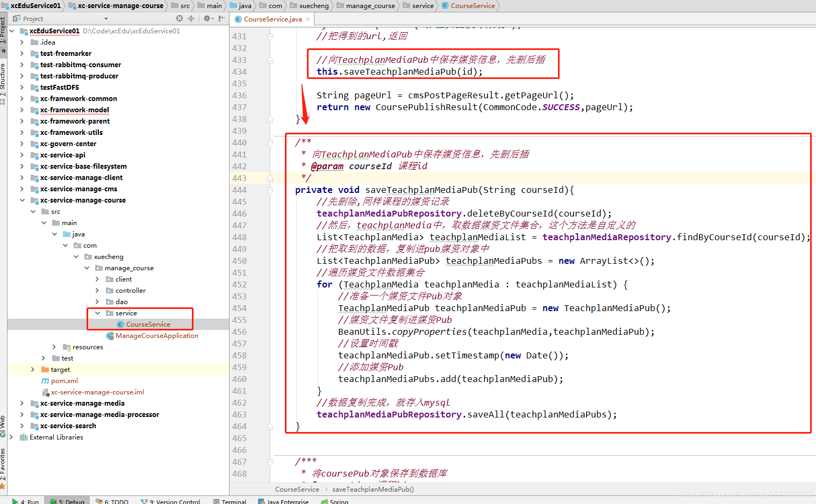Click the BeanUtils.copyProperties line

[496, 332]
